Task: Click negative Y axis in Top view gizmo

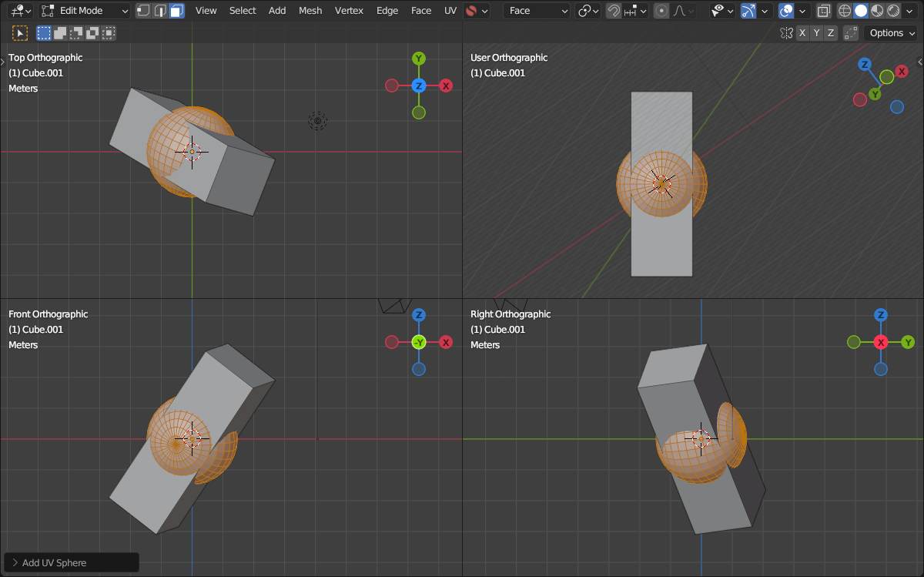Action: (418, 112)
